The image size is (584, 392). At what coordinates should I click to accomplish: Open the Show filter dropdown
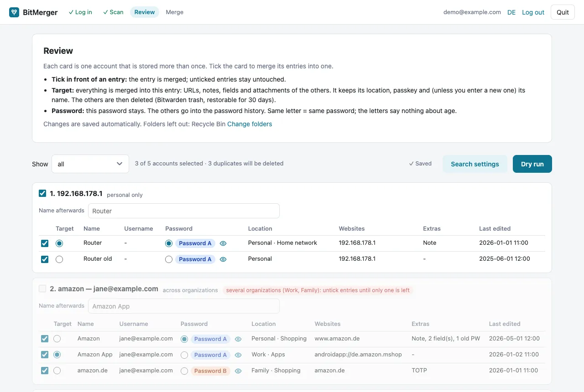click(x=90, y=164)
